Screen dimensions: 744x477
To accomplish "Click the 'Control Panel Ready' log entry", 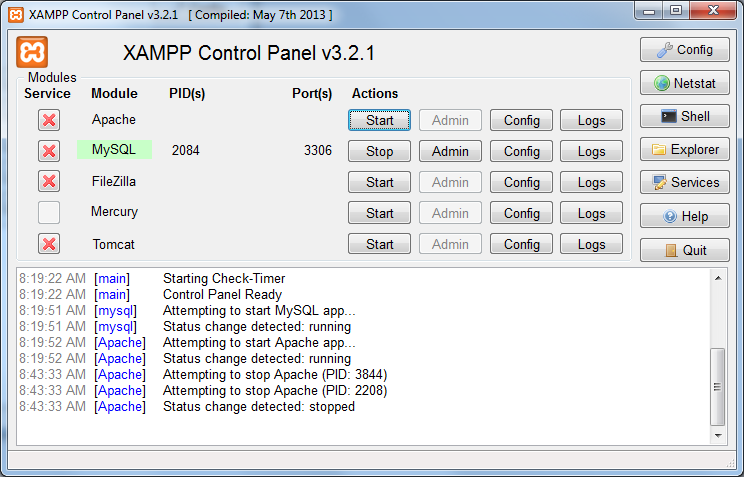I will point(223,294).
